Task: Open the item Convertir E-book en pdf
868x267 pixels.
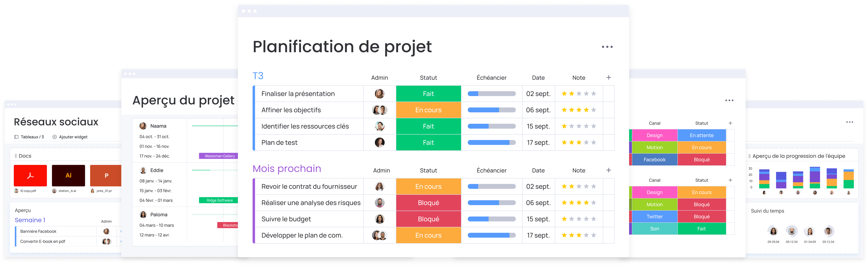Action: 43,241
